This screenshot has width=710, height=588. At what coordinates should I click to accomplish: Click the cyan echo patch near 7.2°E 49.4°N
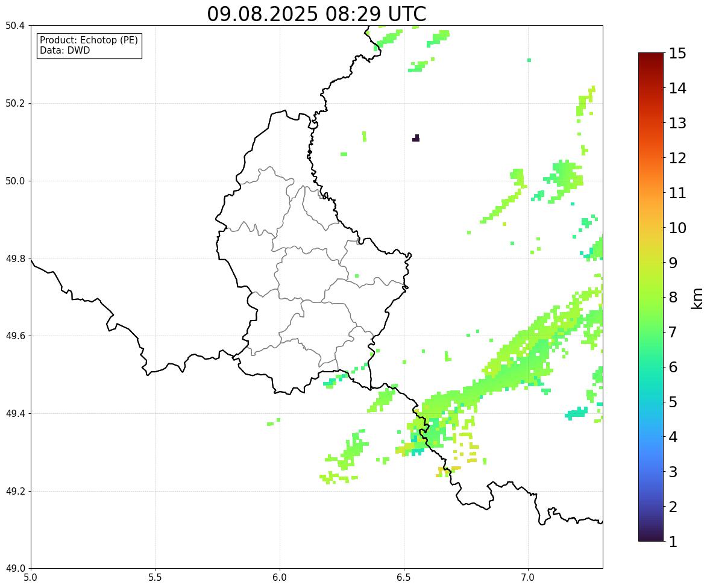coord(576,413)
